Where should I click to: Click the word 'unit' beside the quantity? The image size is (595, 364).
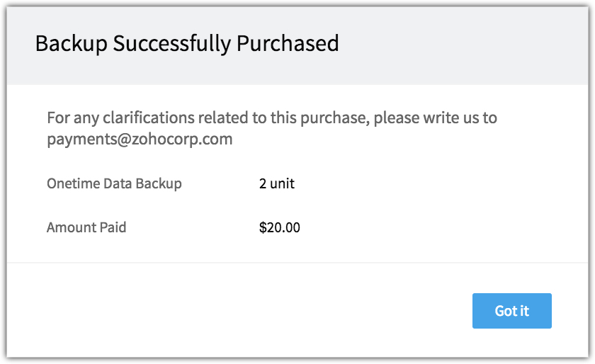click(283, 183)
